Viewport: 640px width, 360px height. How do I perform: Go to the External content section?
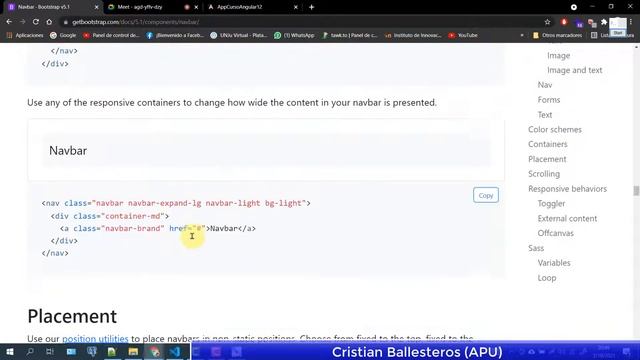tap(567, 218)
